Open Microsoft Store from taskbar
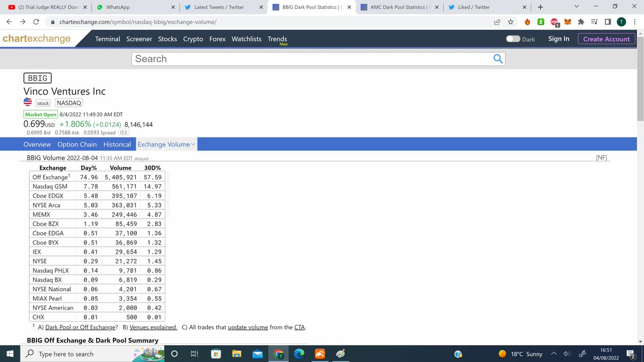The width and height of the screenshot is (644, 362). [x=215, y=354]
